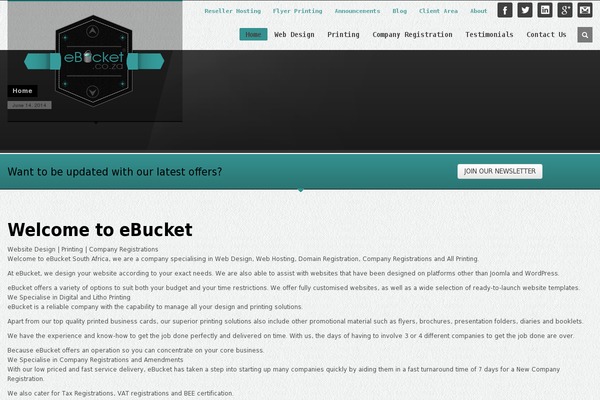Click the down arrow on logo
This screenshot has height=400, width=600.
tap(92, 92)
